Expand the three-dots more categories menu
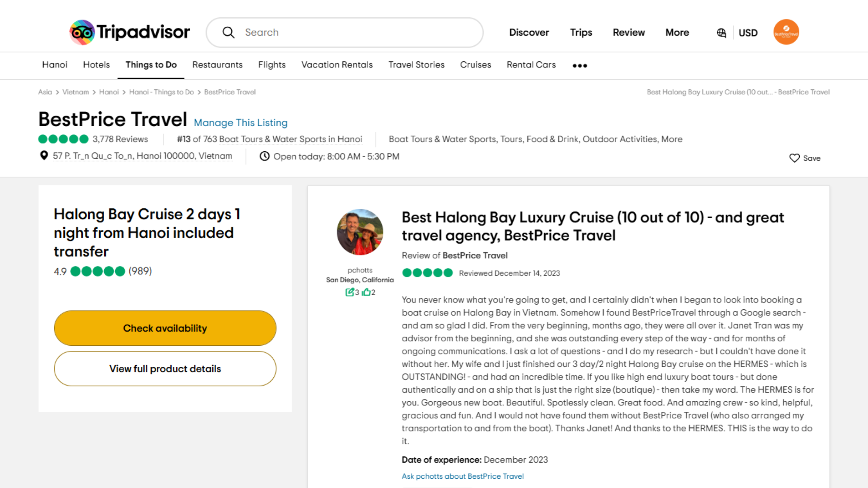The image size is (868, 488). (580, 66)
